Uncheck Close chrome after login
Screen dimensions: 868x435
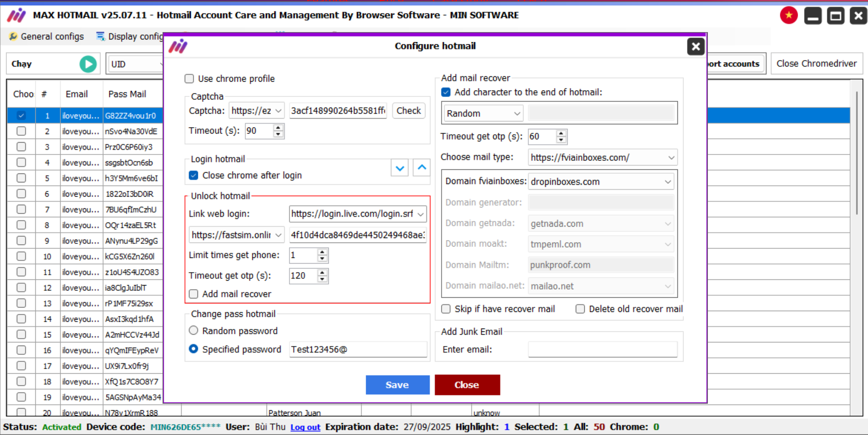tap(193, 175)
